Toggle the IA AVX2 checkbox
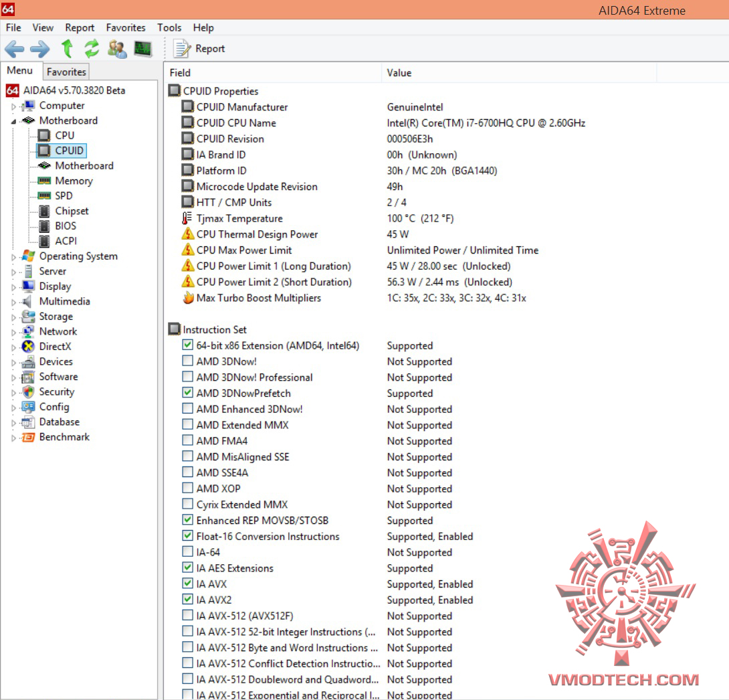This screenshot has height=700, width=729. click(x=187, y=599)
